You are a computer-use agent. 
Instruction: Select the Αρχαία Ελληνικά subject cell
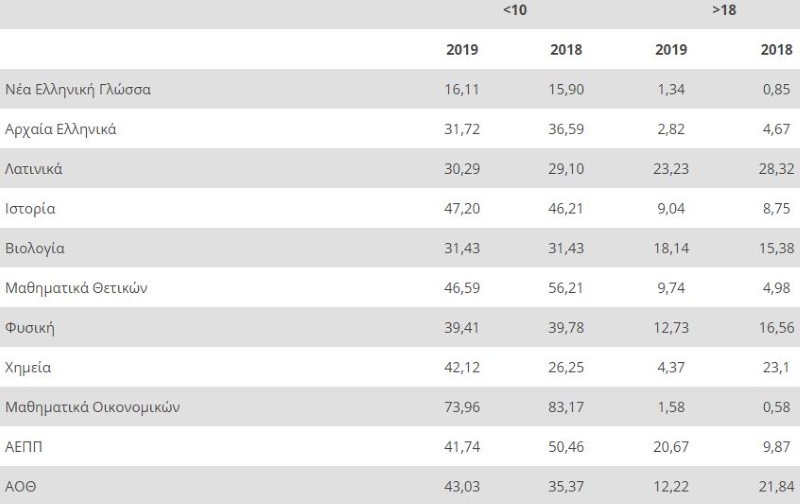(x=62, y=129)
